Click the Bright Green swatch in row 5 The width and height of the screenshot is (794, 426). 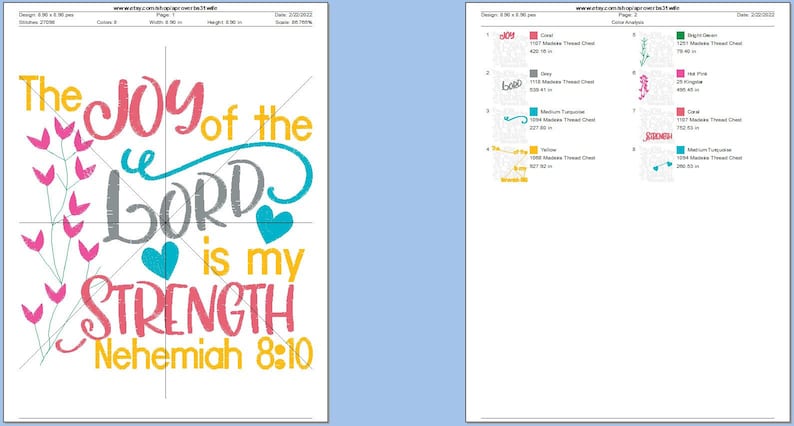tap(681, 35)
